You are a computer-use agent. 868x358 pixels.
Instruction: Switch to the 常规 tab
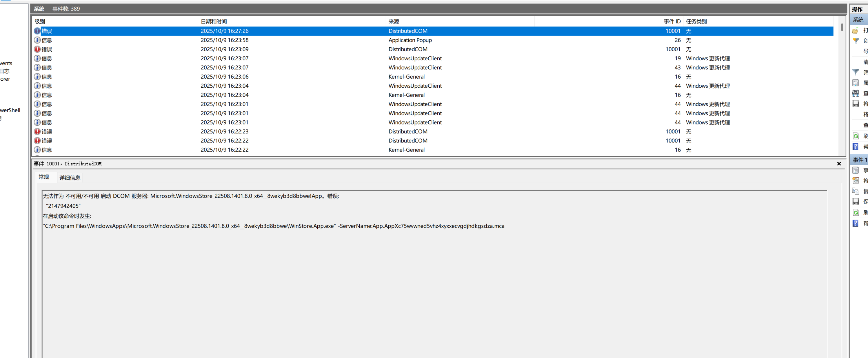click(x=44, y=177)
